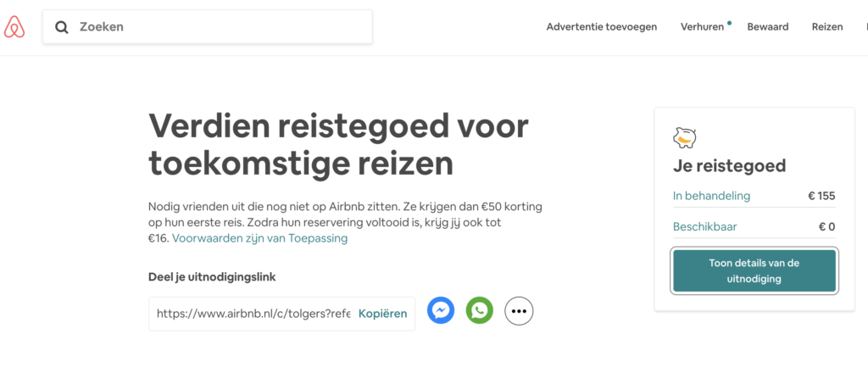
Task: Open the Reizen menu item
Action: (x=827, y=26)
